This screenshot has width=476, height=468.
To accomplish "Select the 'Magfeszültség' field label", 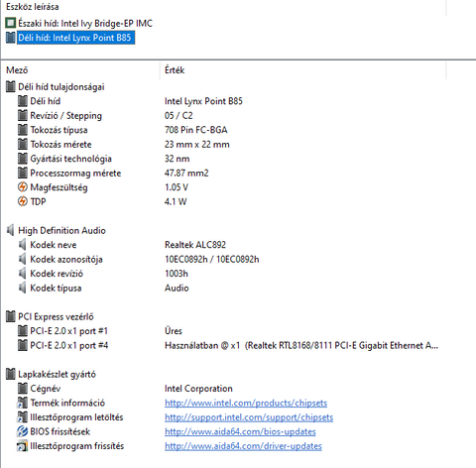I will pos(59,187).
